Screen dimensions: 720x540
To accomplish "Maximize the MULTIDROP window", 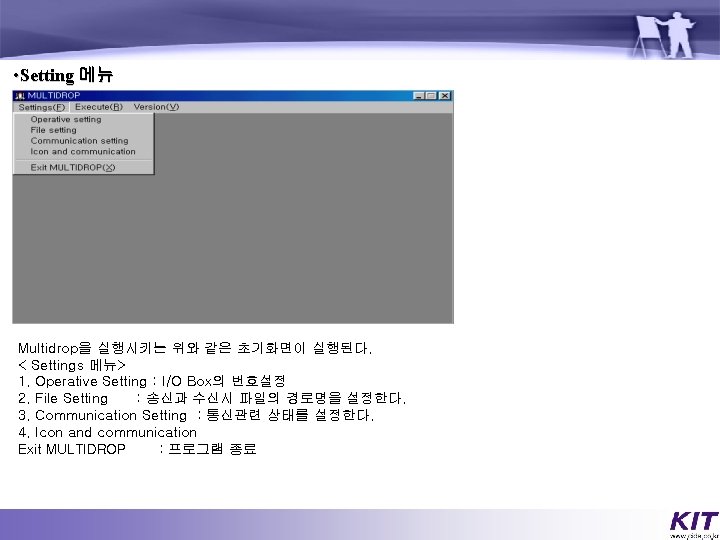I will (x=431, y=96).
